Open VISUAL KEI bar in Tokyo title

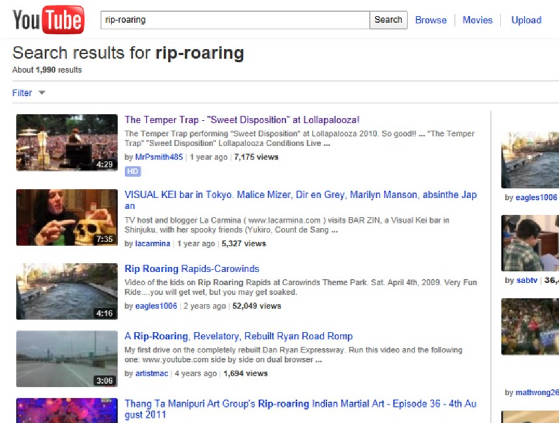tap(301, 200)
